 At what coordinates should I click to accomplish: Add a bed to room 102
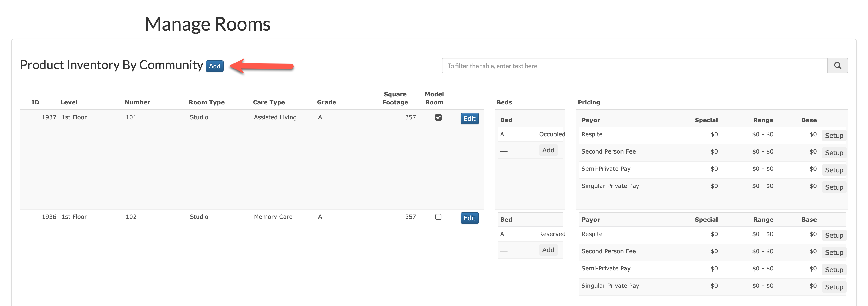click(x=548, y=250)
